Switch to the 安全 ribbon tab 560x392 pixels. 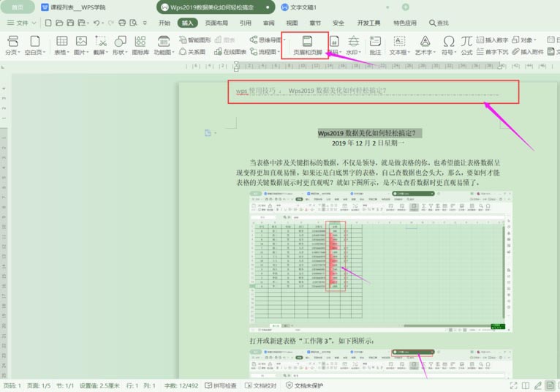[338, 23]
